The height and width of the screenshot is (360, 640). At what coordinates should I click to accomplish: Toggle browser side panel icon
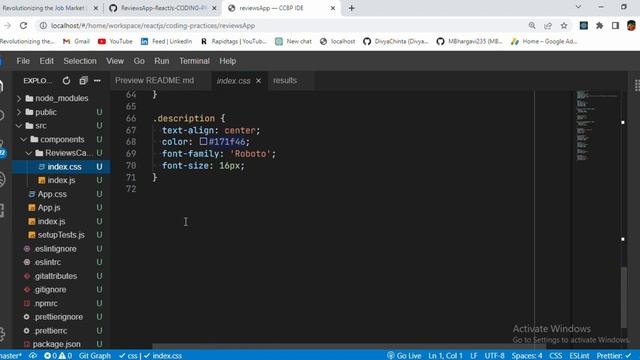pos(615,25)
